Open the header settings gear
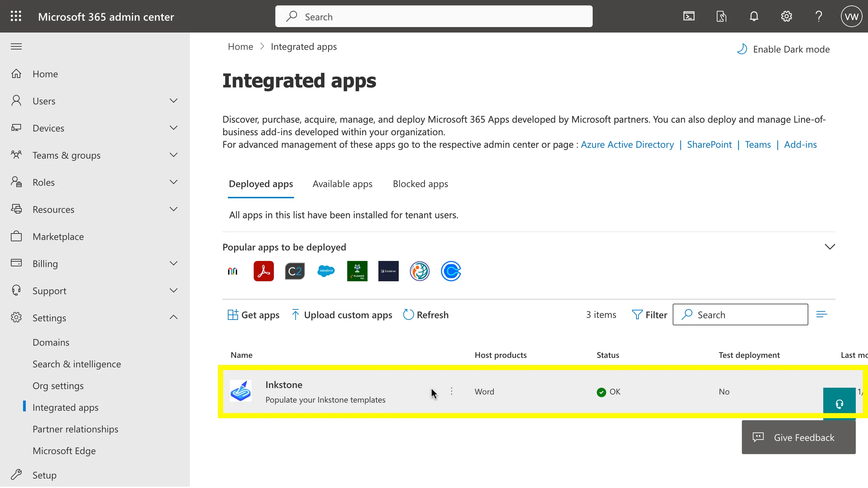 786,16
